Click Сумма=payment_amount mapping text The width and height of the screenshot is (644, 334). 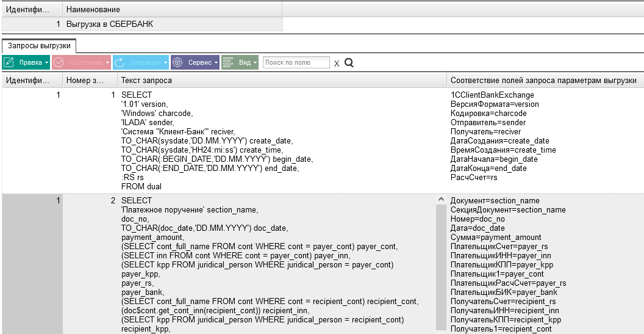(496, 238)
